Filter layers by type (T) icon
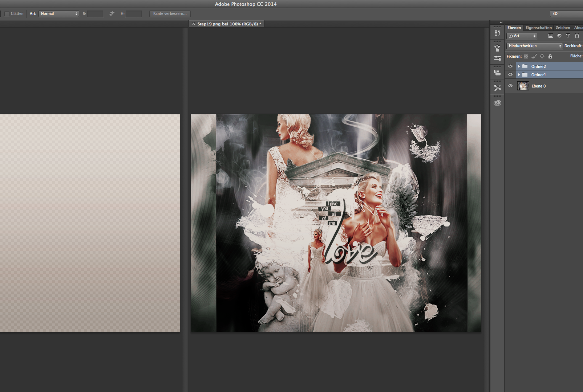Viewport: 583px width, 392px height. (568, 36)
